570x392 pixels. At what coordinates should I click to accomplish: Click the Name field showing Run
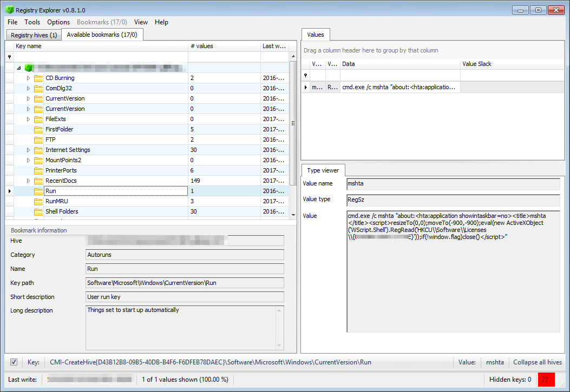click(185, 269)
